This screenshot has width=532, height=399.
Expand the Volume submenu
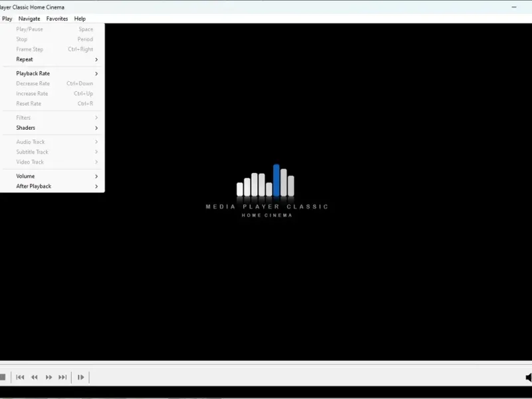(53, 176)
